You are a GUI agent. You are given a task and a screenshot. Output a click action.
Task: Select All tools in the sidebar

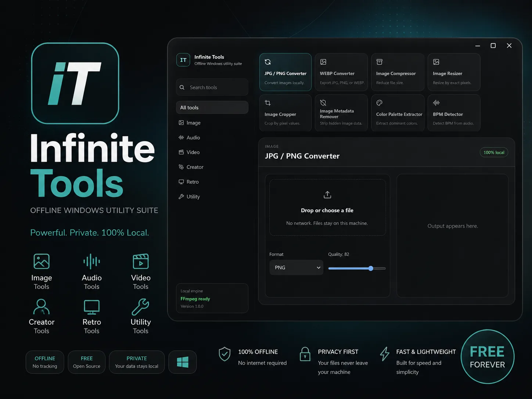coord(212,107)
